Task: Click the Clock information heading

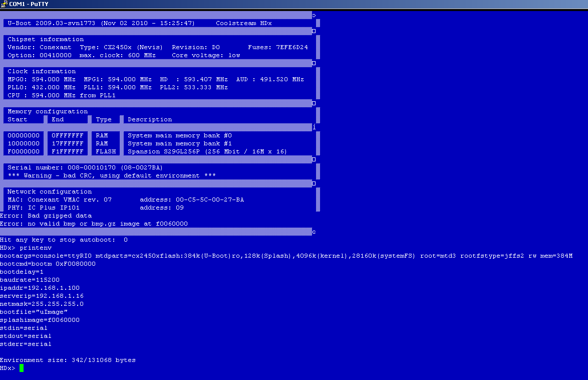Action: click(x=42, y=71)
